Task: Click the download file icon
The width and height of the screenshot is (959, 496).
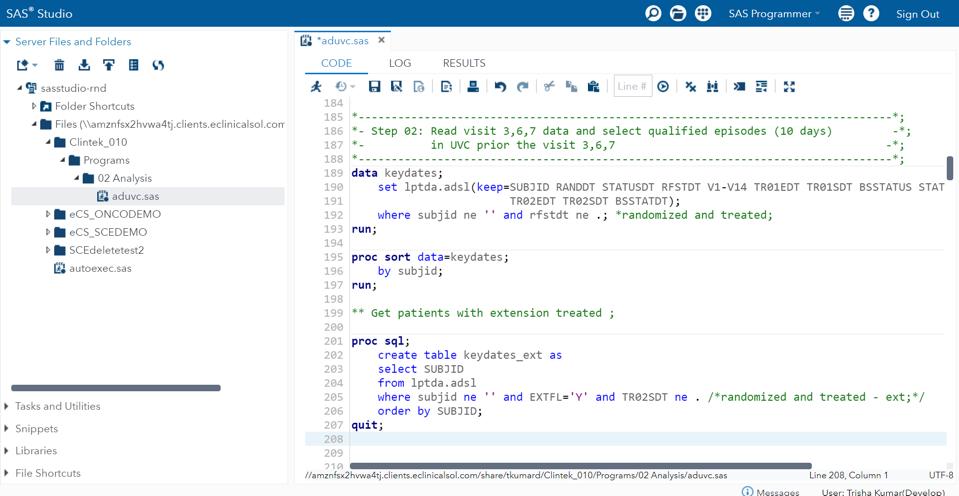Action: coord(84,65)
